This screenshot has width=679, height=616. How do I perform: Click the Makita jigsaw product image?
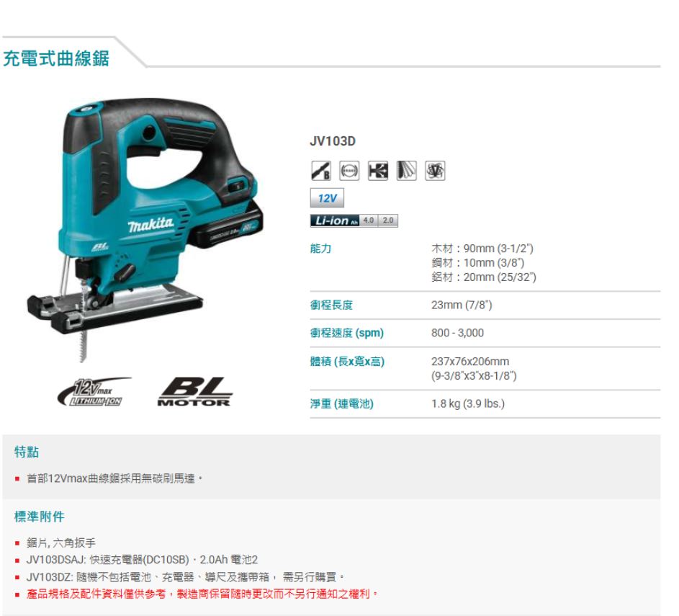(145, 230)
